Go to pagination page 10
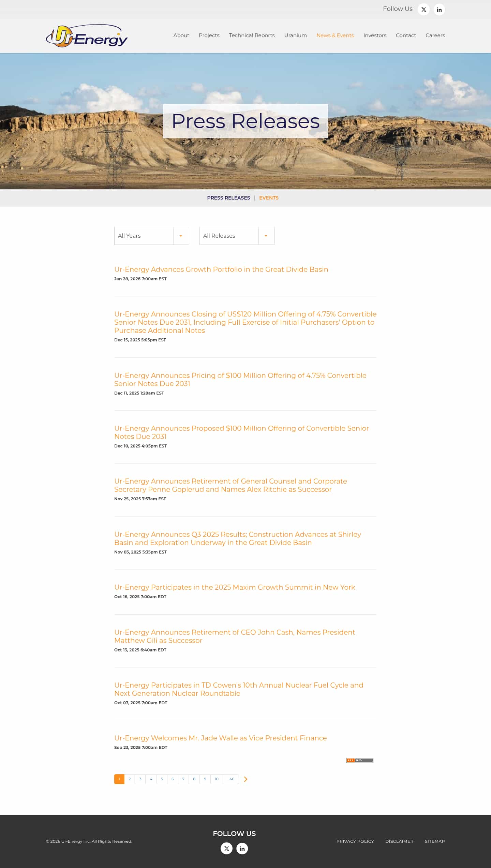The width and height of the screenshot is (491, 868). (217, 779)
